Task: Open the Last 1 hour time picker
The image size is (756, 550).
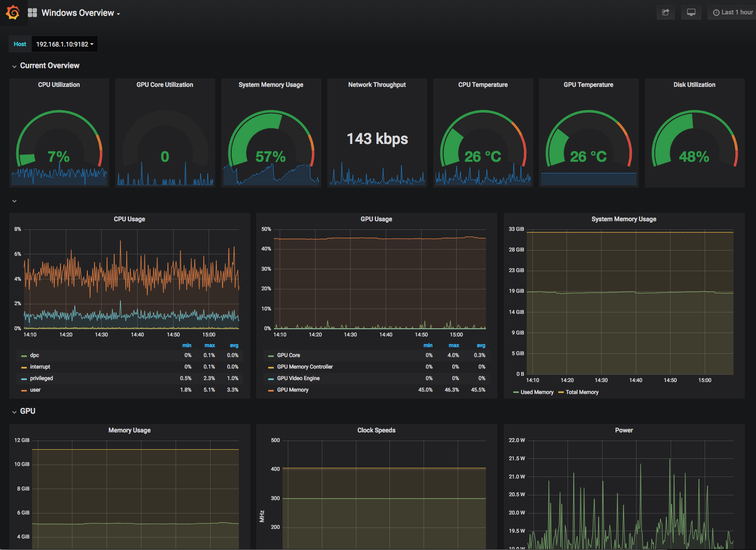Action: click(x=732, y=12)
